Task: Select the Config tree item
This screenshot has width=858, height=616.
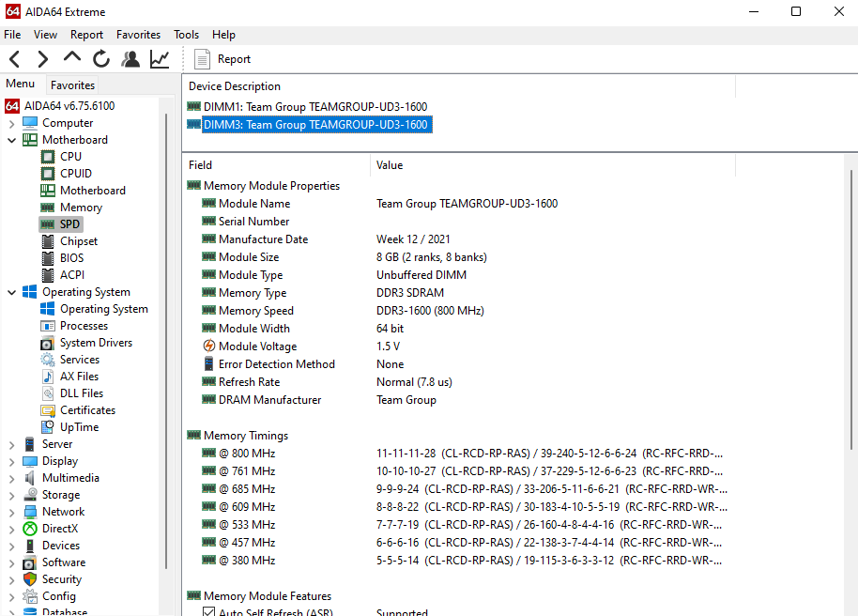Action: (59, 596)
